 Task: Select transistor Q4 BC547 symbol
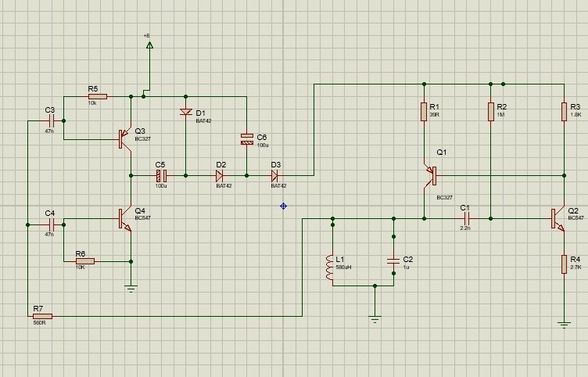[x=125, y=219]
